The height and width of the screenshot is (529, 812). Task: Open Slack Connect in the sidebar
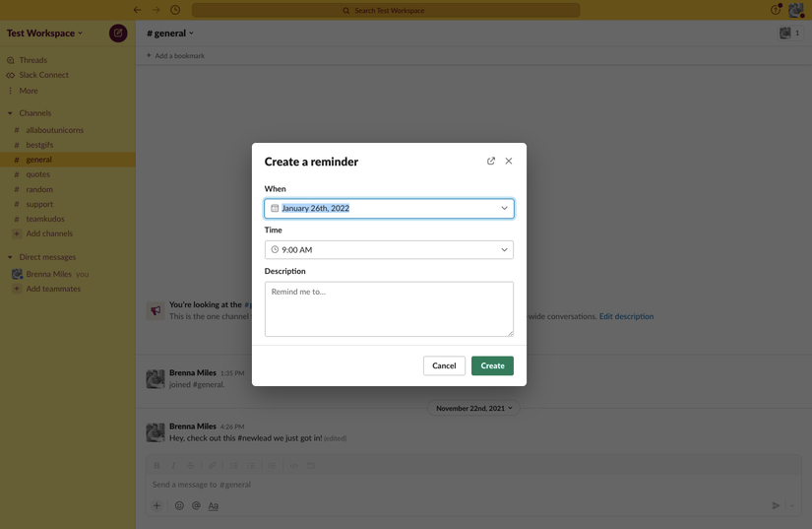coord(43,75)
